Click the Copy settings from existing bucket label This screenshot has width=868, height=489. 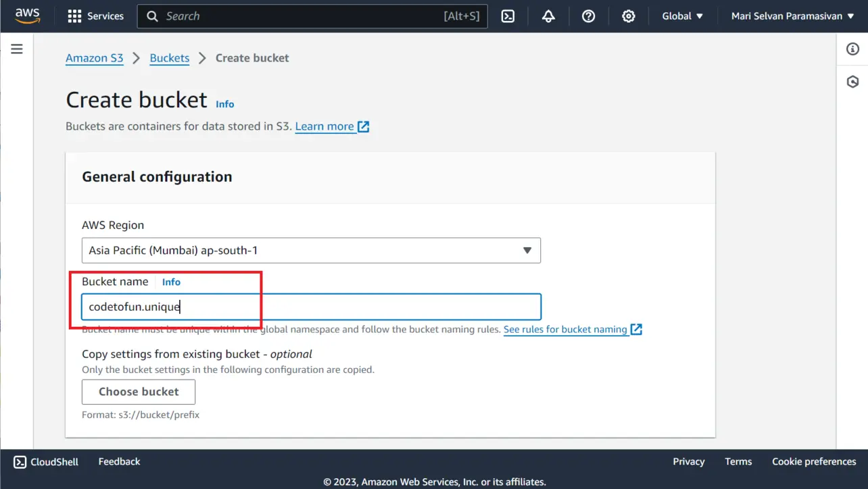pos(197,354)
